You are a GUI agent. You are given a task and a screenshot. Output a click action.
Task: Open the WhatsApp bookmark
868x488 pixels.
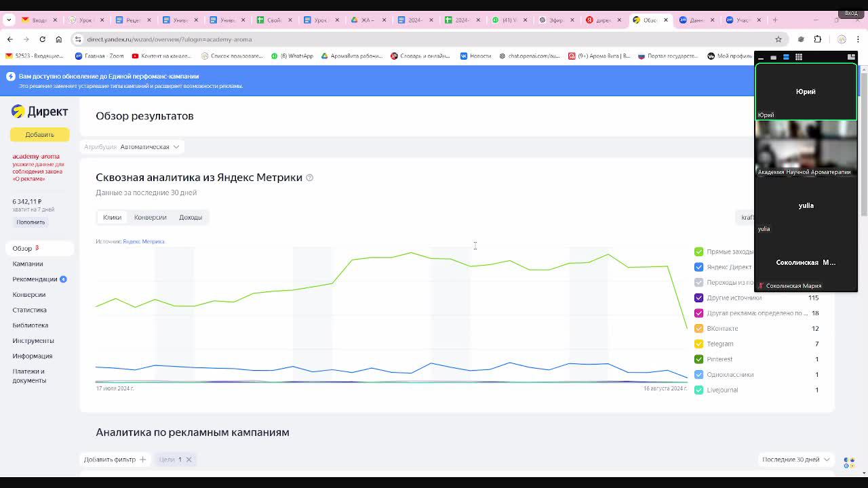(x=292, y=56)
